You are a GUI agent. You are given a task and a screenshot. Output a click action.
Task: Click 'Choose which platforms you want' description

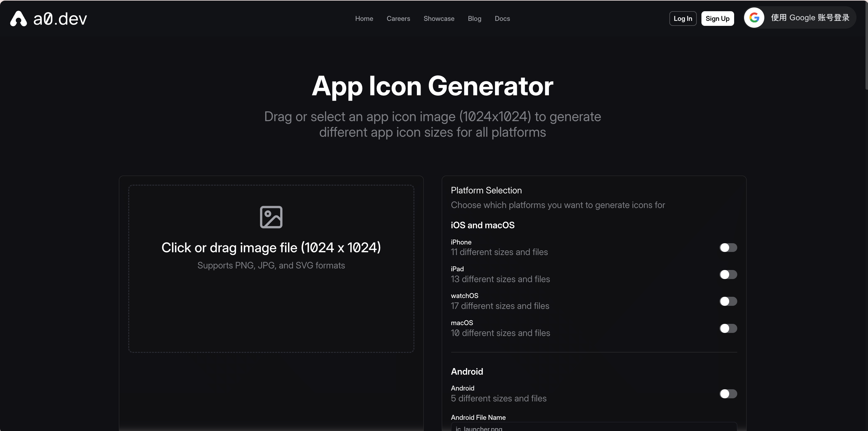[558, 205]
